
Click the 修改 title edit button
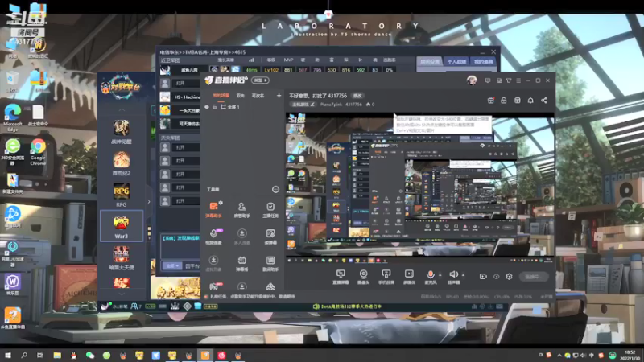click(357, 96)
